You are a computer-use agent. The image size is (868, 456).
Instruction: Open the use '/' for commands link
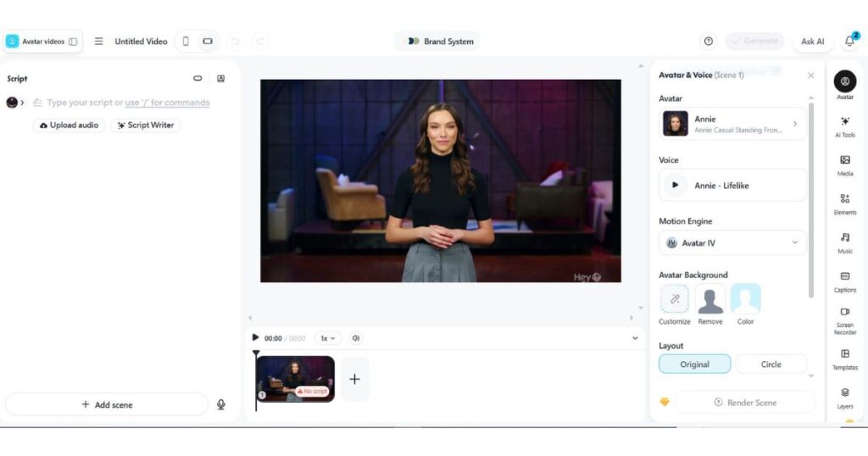coord(167,103)
